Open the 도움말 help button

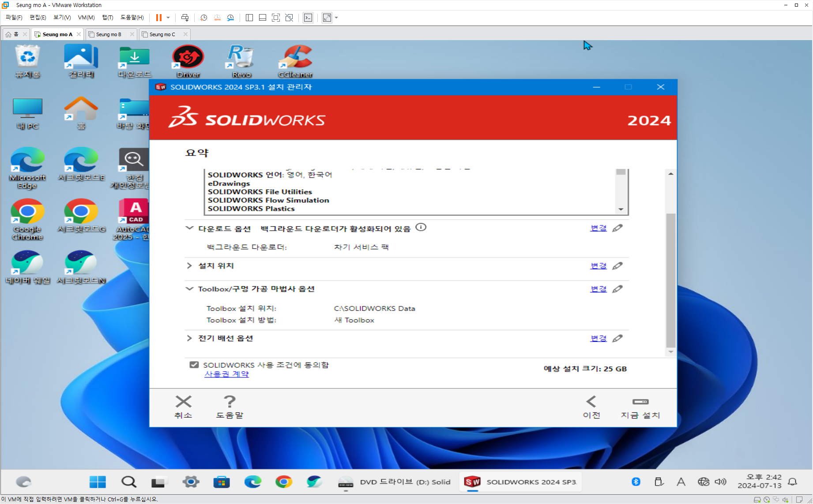230,407
